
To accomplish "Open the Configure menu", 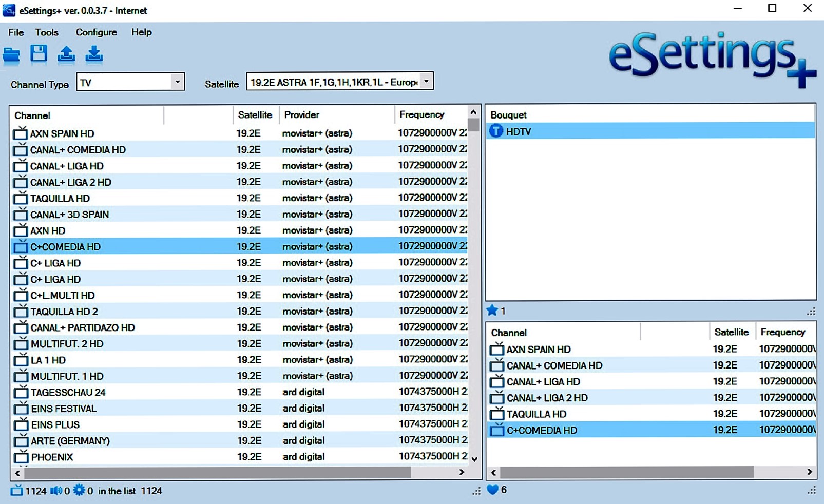I will point(97,32).
